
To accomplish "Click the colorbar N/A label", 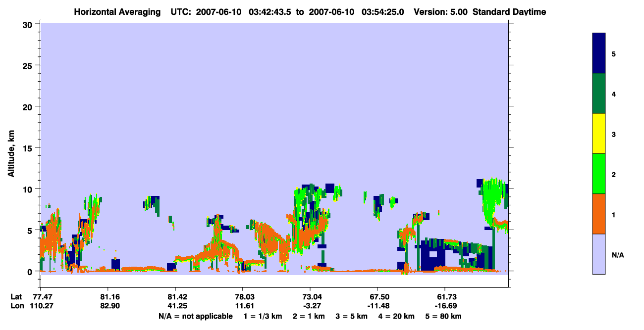I will coord(618,255).
